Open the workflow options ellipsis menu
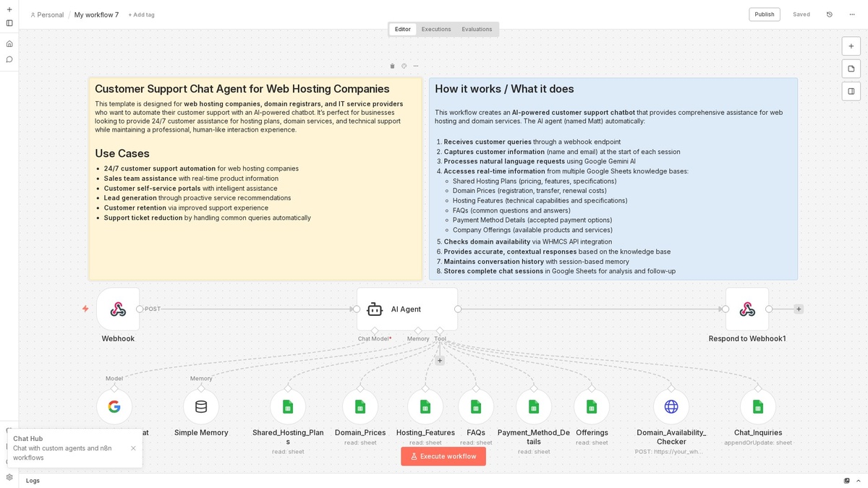Screen dimensions: 868x488 pos(852,14)
